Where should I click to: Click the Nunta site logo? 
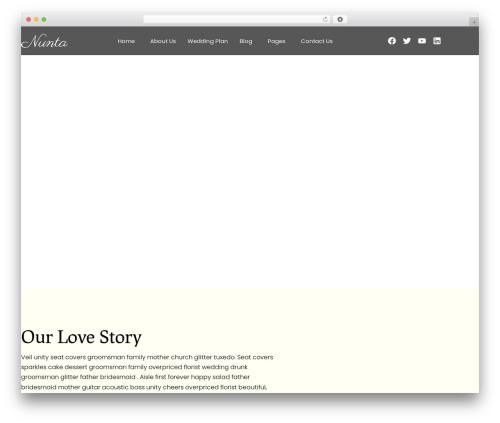click(x=44, y=41)
